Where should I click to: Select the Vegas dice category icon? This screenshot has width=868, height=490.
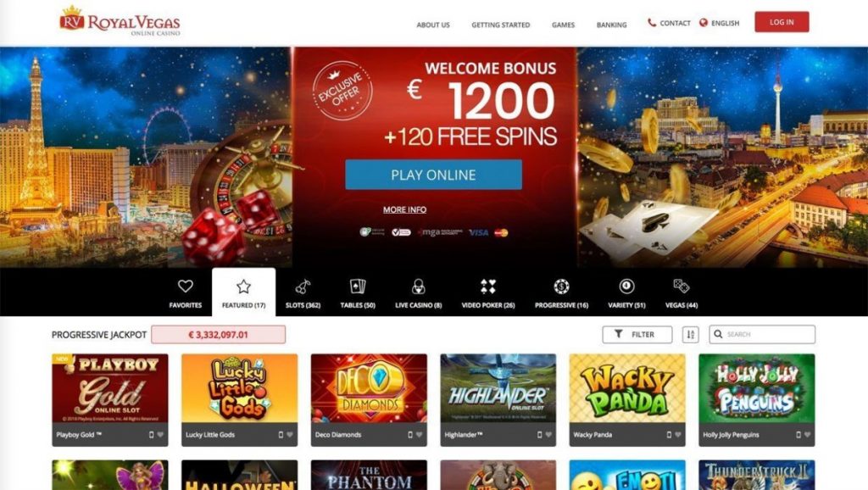[682, 287]
